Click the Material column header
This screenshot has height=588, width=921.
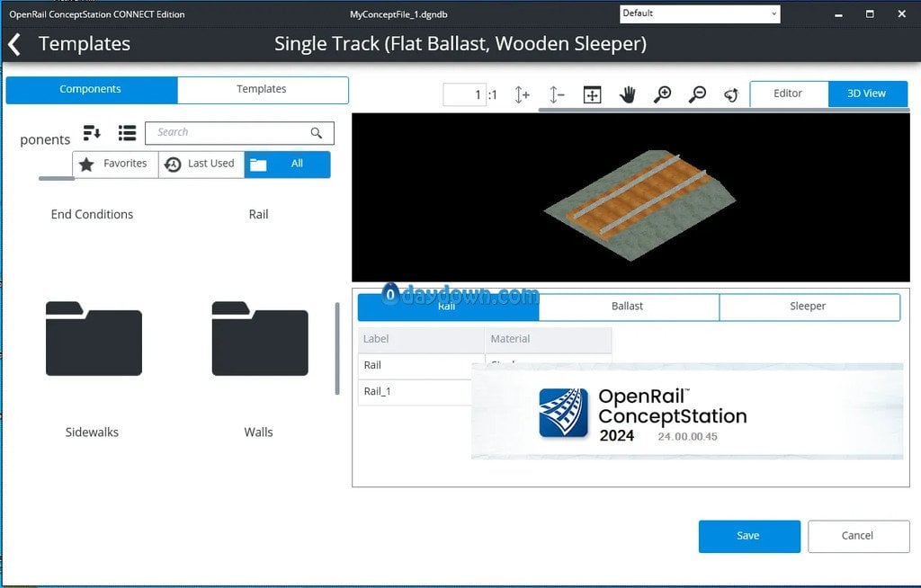(548, 340)
